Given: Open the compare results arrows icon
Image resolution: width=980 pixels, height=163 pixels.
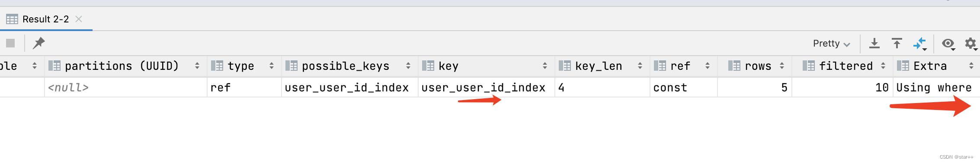Looking at the screenshot, I should click(x=920, y=44).
